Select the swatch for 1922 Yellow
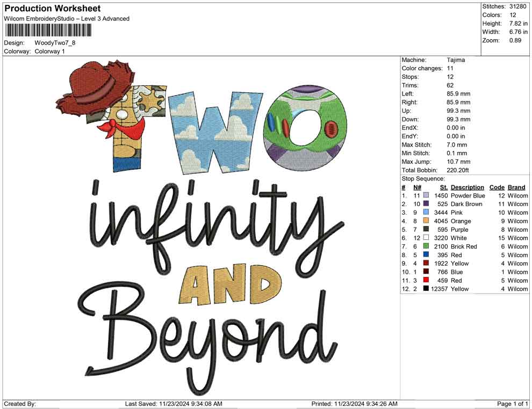The height and width of the screenshot is (409, 532). 426,263
